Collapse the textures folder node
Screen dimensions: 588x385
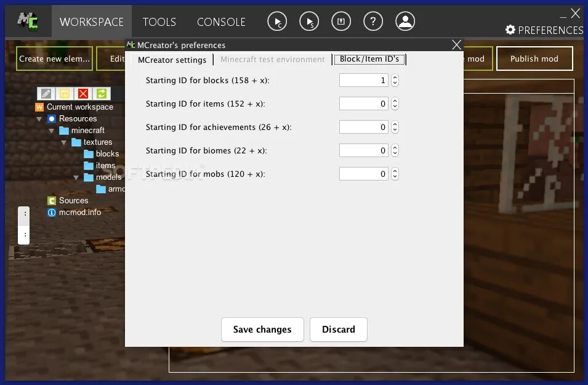pos(64,142)
